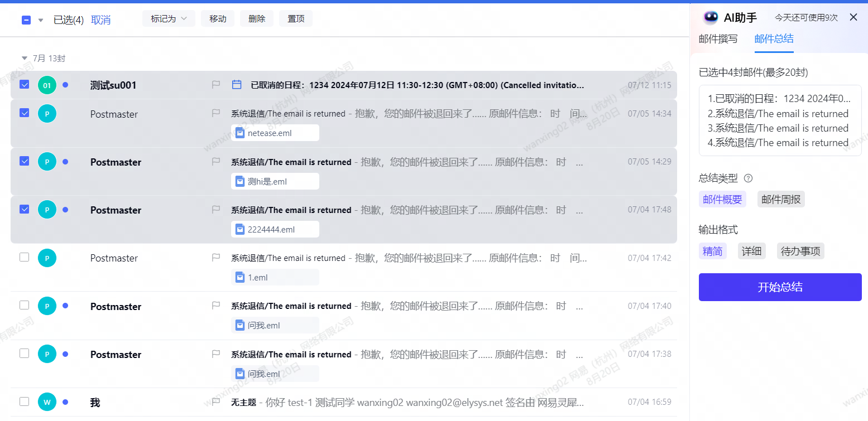
Task: Click the 开始总结 button
Action: 780,287
